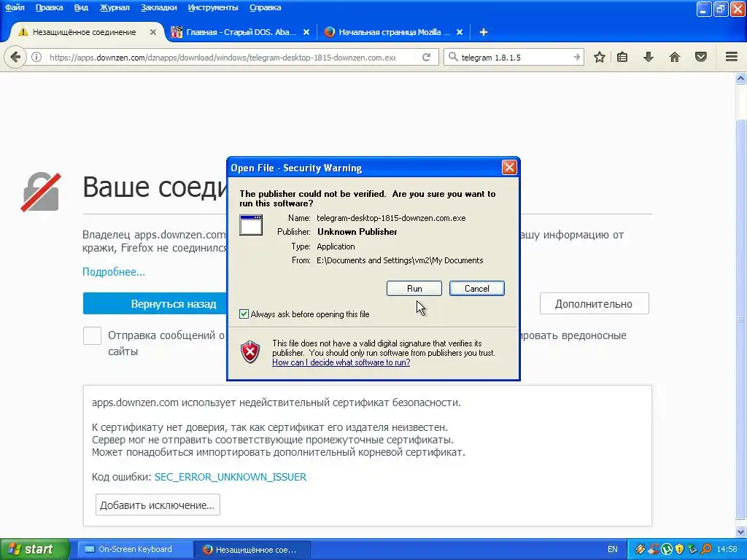Screen dimensions: 747x560
Task: Open the Закладки menu
Action: point(158,7)
